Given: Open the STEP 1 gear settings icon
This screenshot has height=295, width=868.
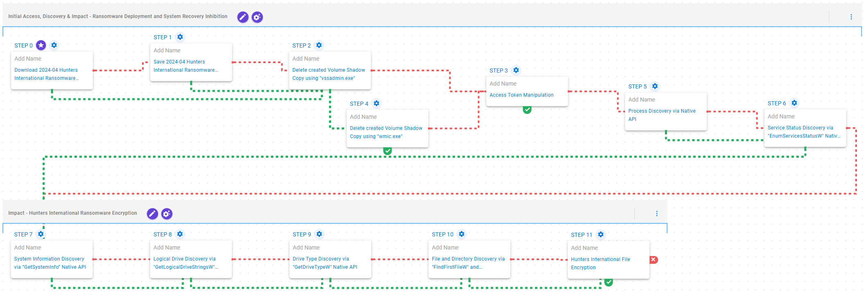Looking at the screenshot, I should [x=180, y=37].
